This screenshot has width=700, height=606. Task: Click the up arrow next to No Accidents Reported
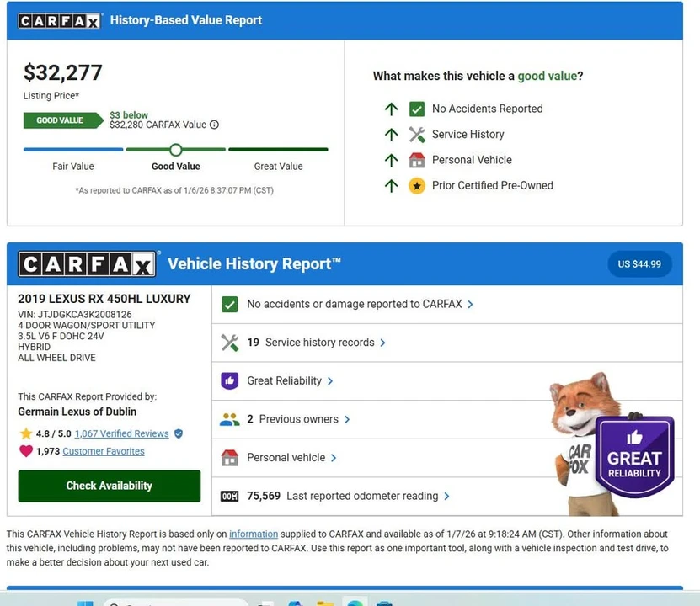392,109
